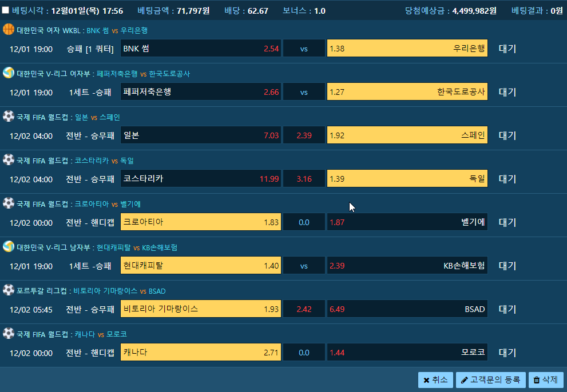This screenshot has height=392, width=567.
Task: Select the 벨기에 1.87 handicap odds
Action: point(407,222)
